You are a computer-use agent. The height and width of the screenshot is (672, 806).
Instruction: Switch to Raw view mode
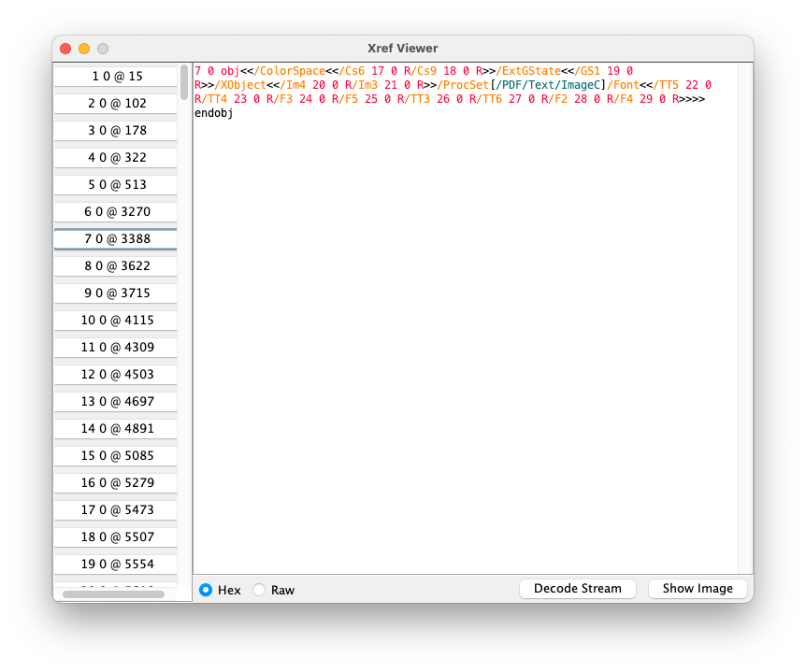259,590
